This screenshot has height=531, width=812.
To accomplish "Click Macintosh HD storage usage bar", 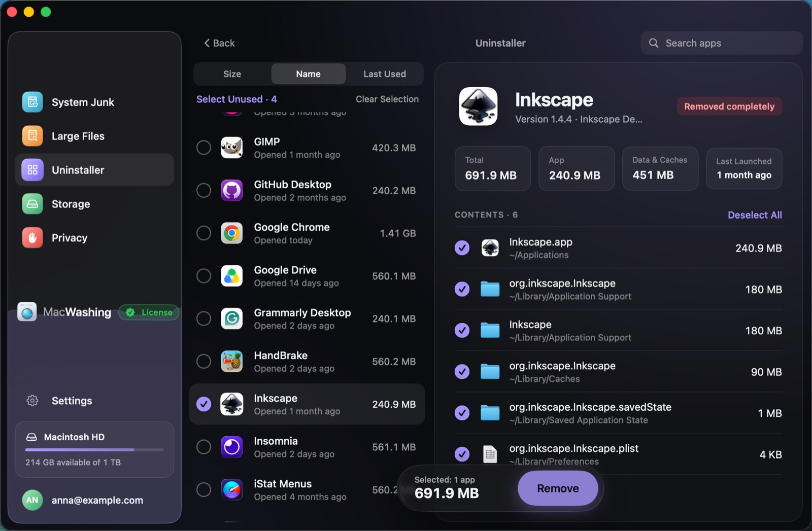I will pos(94,450).
